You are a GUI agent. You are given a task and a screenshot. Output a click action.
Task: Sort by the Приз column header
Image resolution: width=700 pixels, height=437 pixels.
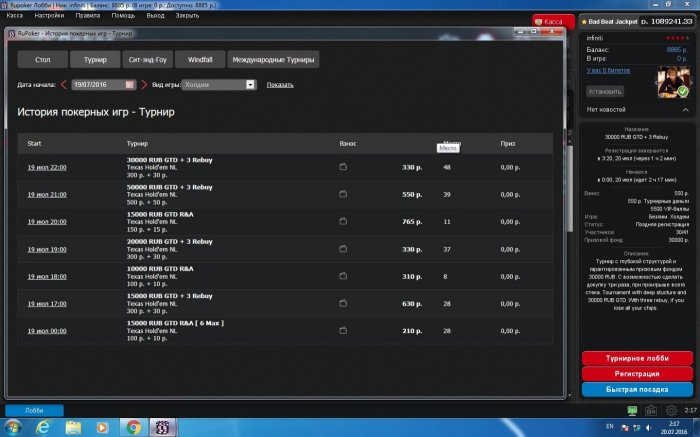[508, 143]
